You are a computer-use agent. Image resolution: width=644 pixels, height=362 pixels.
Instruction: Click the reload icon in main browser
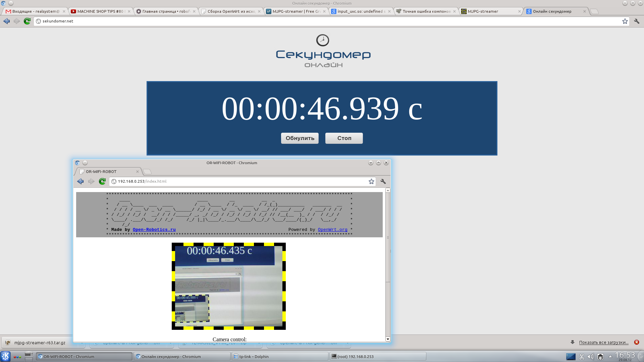(27, 21)
